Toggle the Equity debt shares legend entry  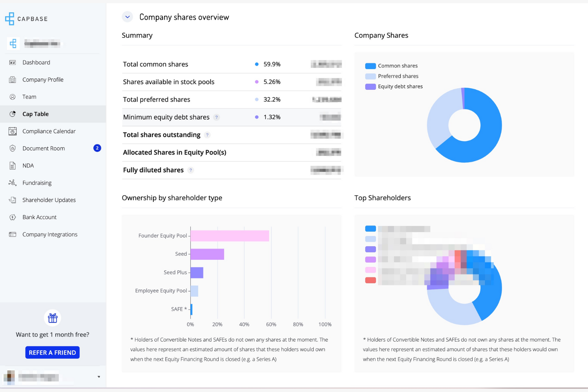tap(400, 86)
